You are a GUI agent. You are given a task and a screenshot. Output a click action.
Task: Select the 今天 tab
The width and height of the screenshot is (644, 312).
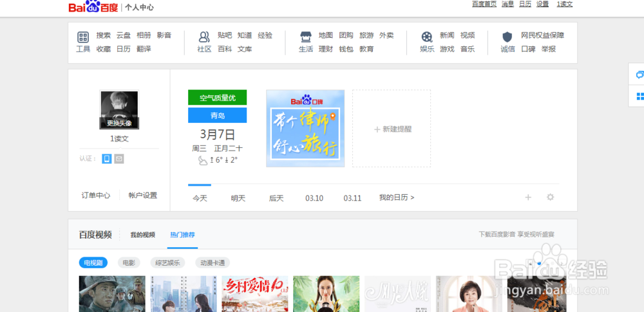pos(200,198)
